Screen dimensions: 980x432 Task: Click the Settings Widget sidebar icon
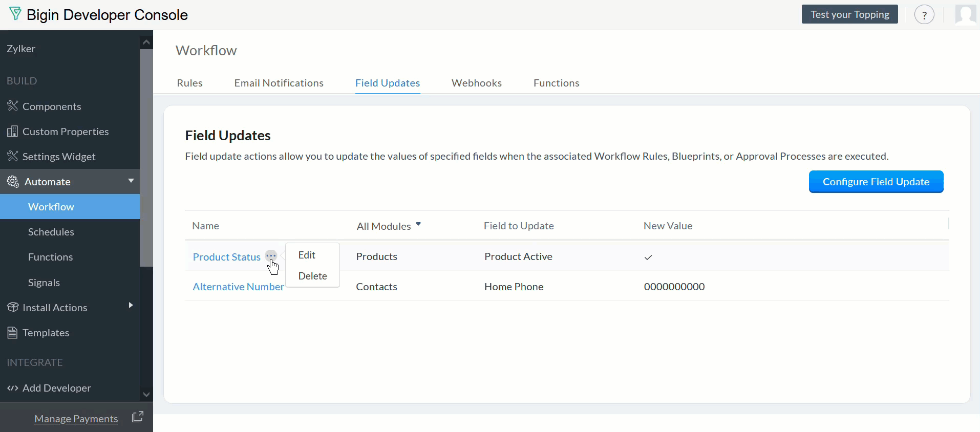click(x=13, y=156)
